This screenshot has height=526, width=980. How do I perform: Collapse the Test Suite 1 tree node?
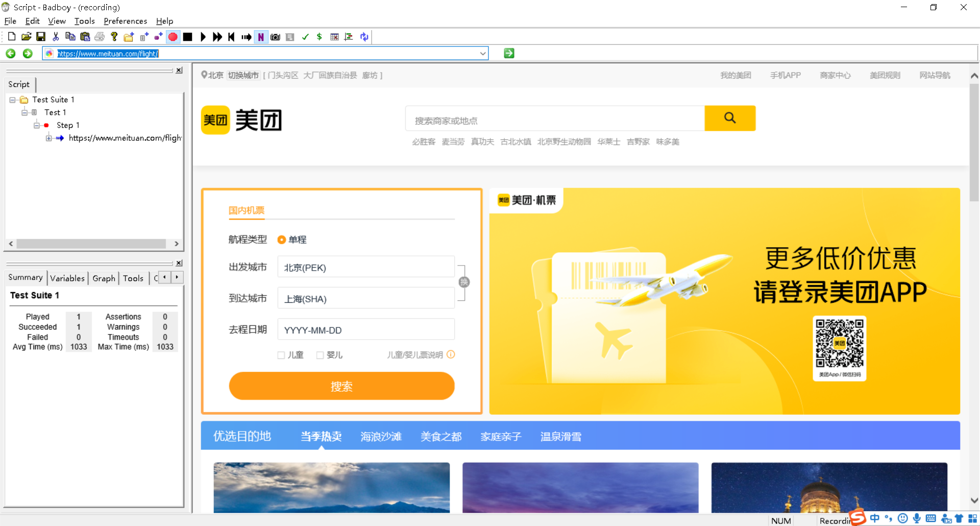coord(13,100)
